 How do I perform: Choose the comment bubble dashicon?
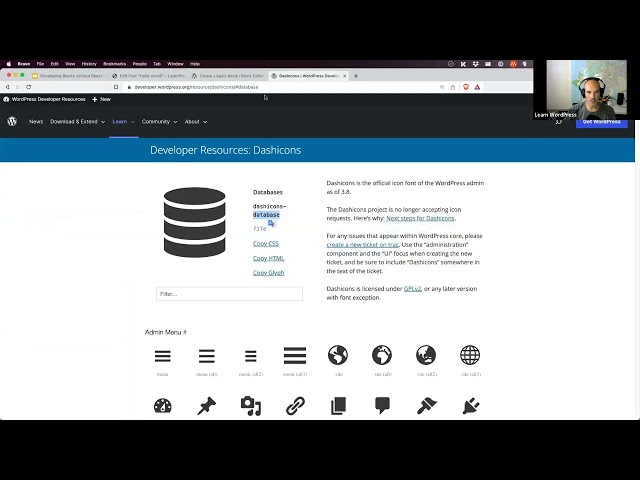click(382, 406)
